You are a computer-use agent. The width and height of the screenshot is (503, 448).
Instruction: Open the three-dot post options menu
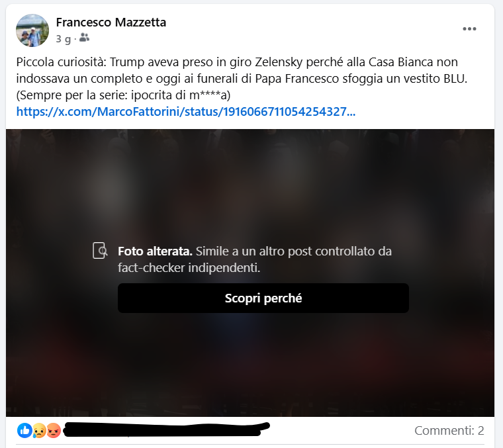pyautogui.click(x=469, y=29)
